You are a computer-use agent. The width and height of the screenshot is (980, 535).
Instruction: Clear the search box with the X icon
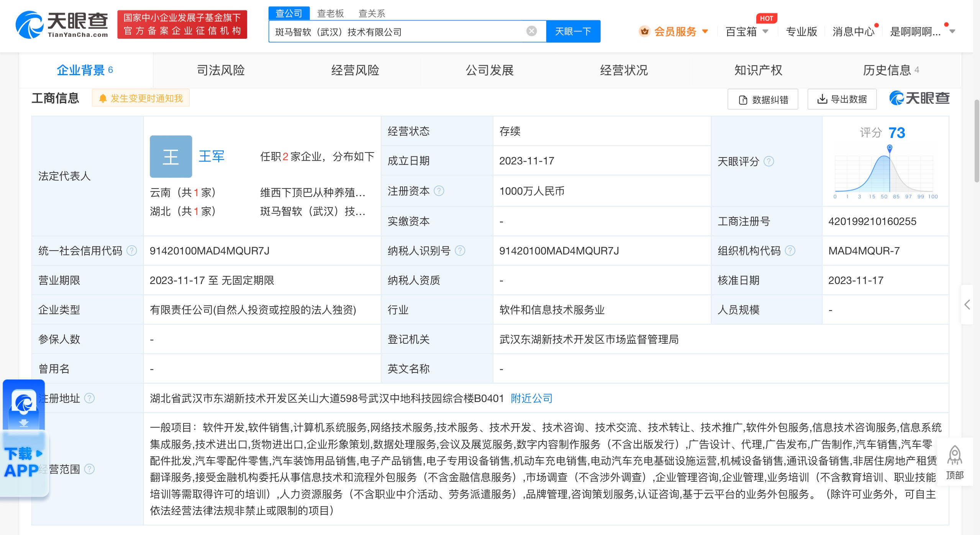click(x=531, y=31)
